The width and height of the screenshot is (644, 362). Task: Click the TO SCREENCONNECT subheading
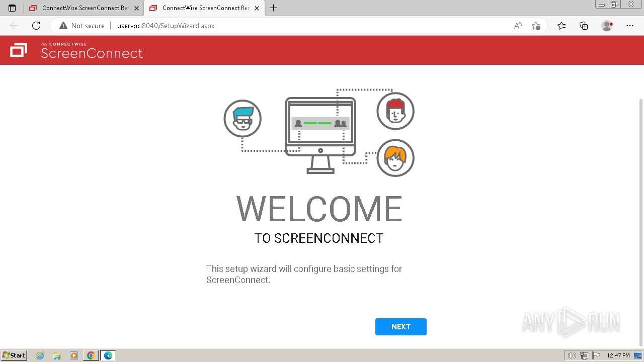click(x=319, y=238)
